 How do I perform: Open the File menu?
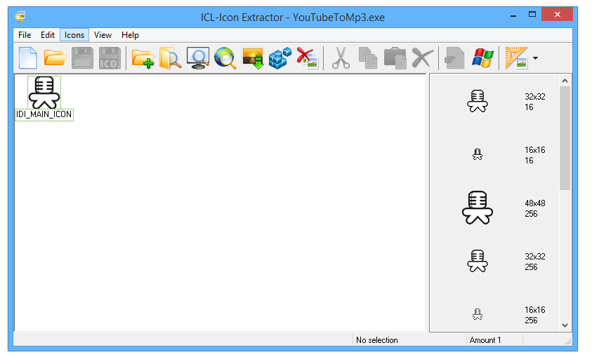click(x=25, y=35)
